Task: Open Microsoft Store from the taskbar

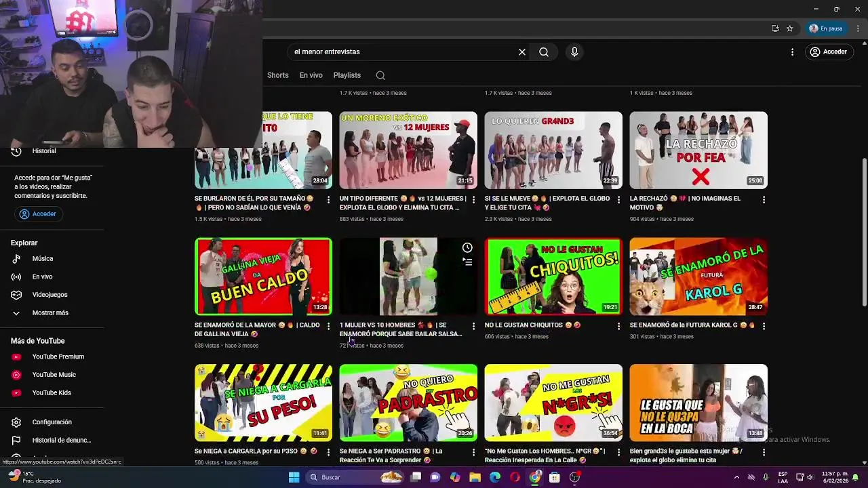Action: [x=554, y=477]
